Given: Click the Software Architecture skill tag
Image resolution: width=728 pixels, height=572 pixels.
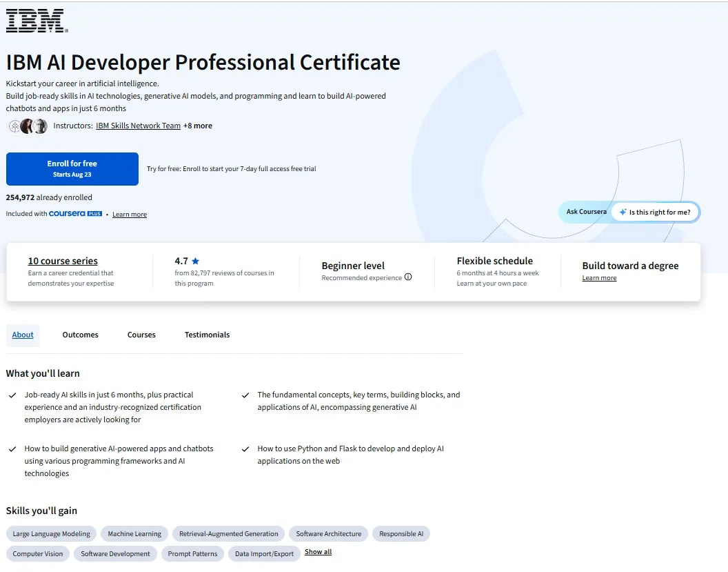Looking at the screenshot, I should (329, 534).
